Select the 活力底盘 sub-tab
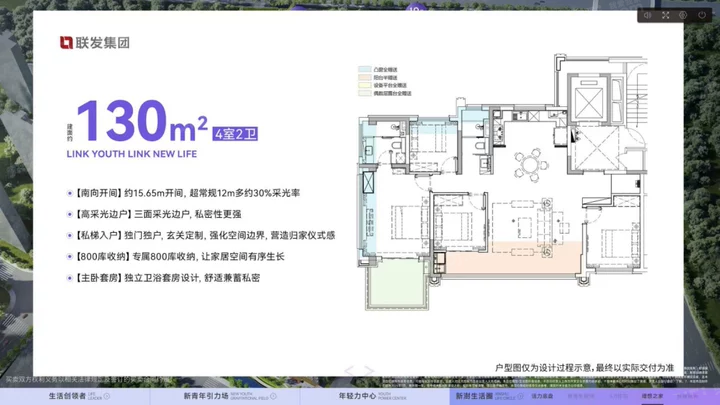The image size is (720, 405). [x=542, y=396]
